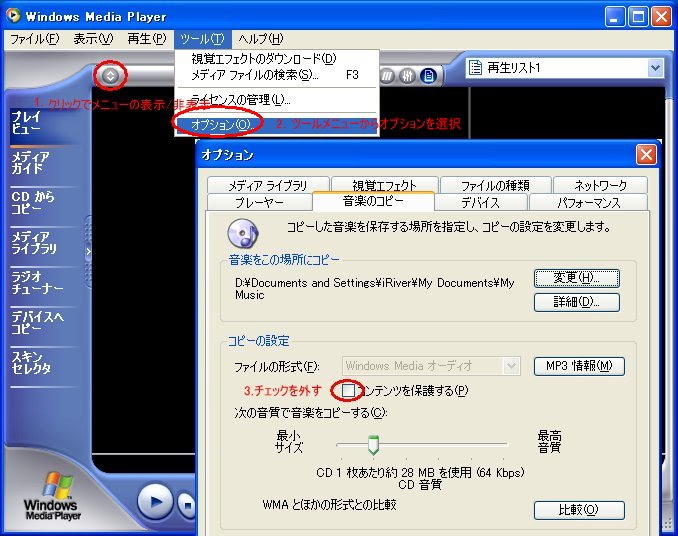Open the ファイル(F) menu
Viewport: 678px width, 536px height.
pos(35,39)
